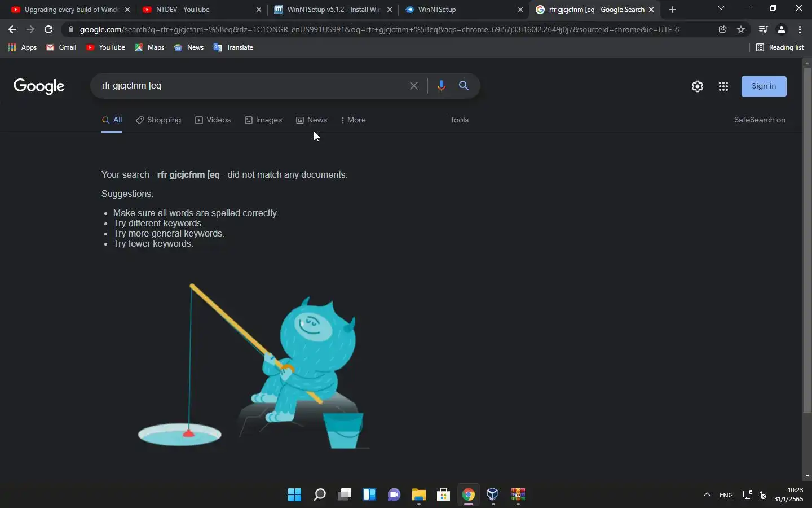812x508 pixels.
Task: Open Windows taskbar search
Action: coord(319,495)
